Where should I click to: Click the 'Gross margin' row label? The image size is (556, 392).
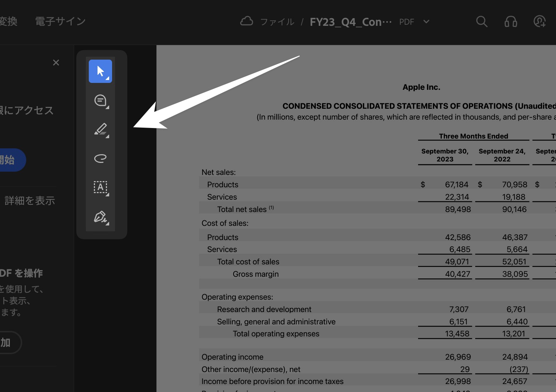coord(256,274)
